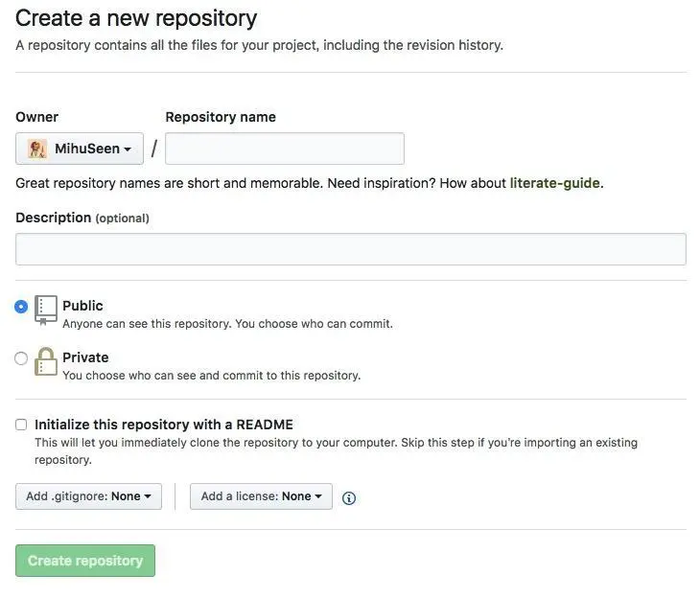Click the Description (optional) label

tap(82, 218)
